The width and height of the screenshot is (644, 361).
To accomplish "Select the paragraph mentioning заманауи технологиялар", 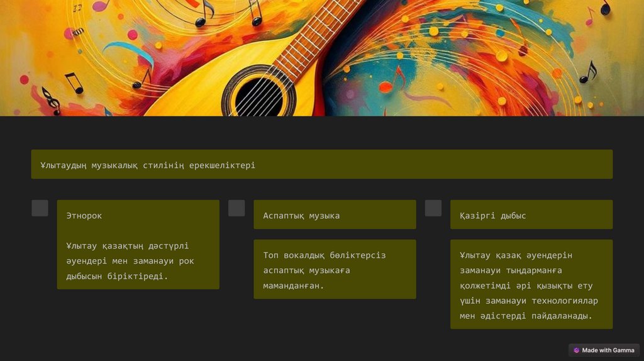I will pos(531,285).
